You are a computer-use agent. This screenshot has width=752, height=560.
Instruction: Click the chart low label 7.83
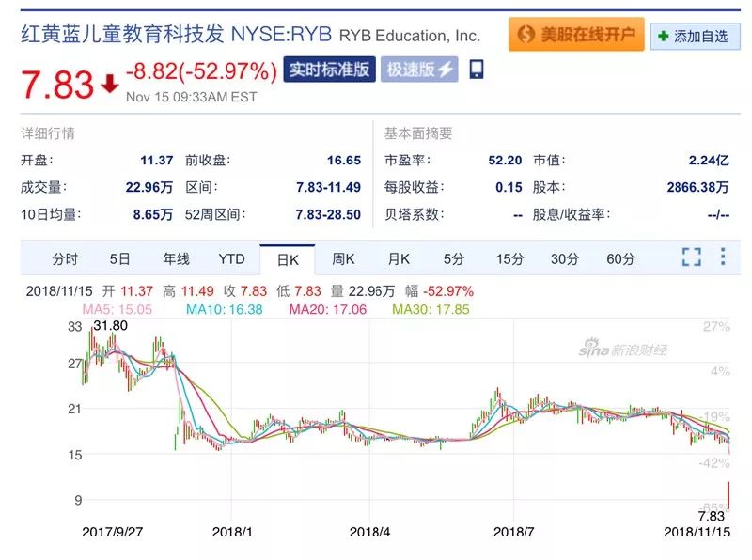(x=712, y=516)
